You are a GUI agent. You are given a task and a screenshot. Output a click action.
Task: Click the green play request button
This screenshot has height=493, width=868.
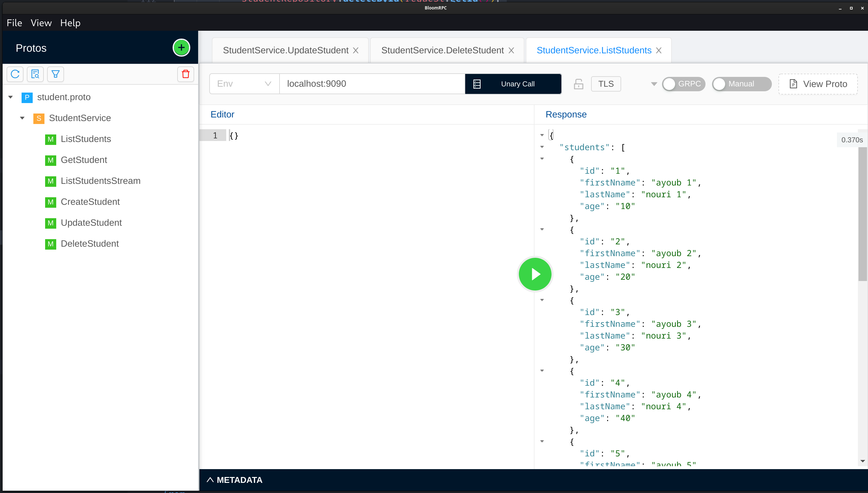click(x=535, y=274)
